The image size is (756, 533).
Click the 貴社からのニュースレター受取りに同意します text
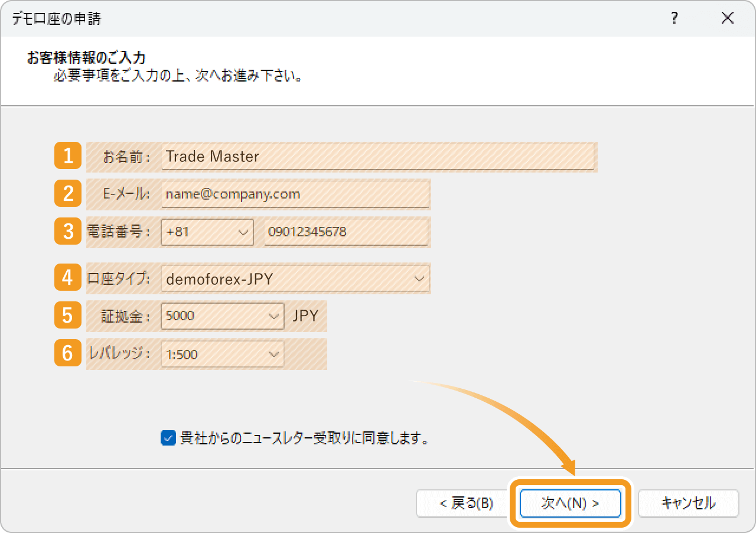[x=304, y=438]
